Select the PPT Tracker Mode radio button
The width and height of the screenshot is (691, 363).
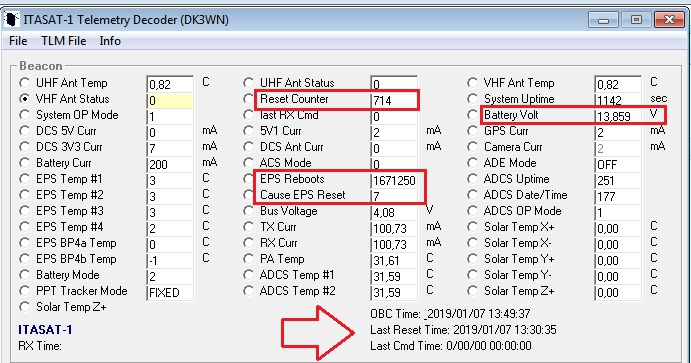(x=25, y=291)
